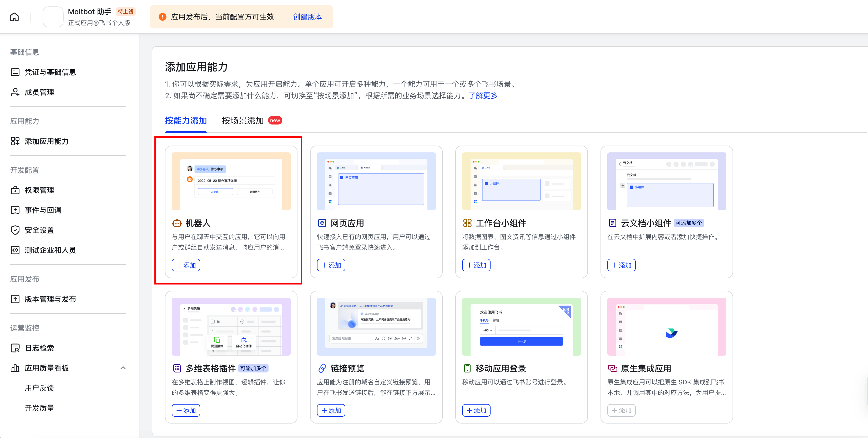Image resolution: width=868 pixels, height=438 pixels.
Task: Collapse the 应用质量看板 section
Action: point(123,368)
